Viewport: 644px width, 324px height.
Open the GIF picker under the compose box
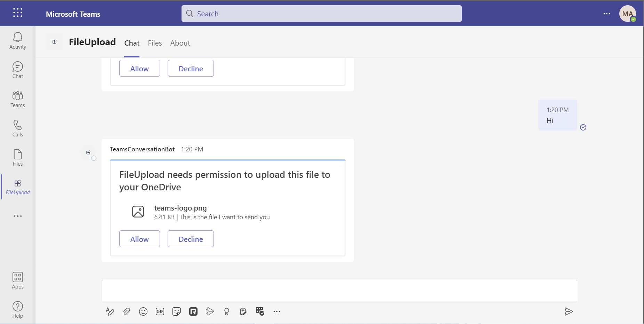[x=160, y=311]
